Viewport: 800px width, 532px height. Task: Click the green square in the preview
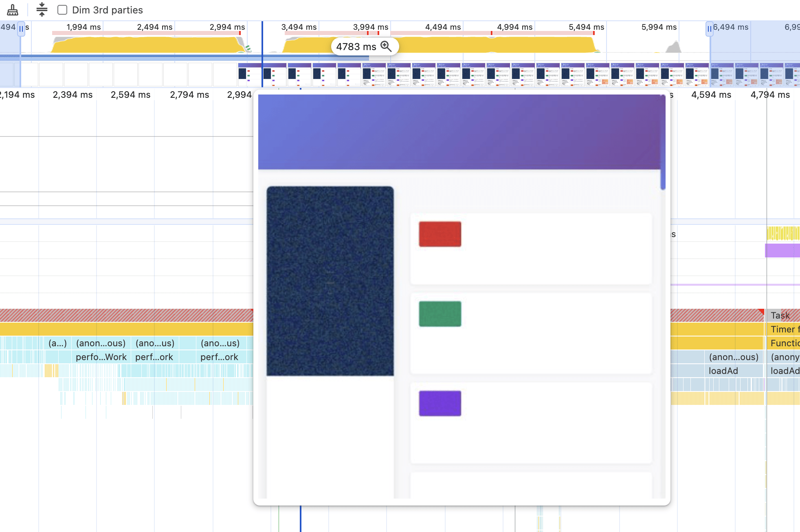[x=440, y=314]
